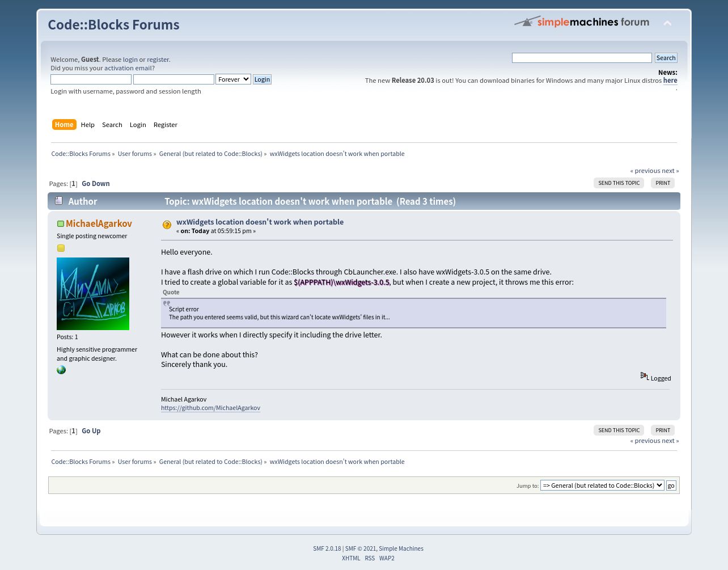728x570 pixels.
Task: Click the online status icon beside MichaelAgarkov
Action: click(61, 224)
